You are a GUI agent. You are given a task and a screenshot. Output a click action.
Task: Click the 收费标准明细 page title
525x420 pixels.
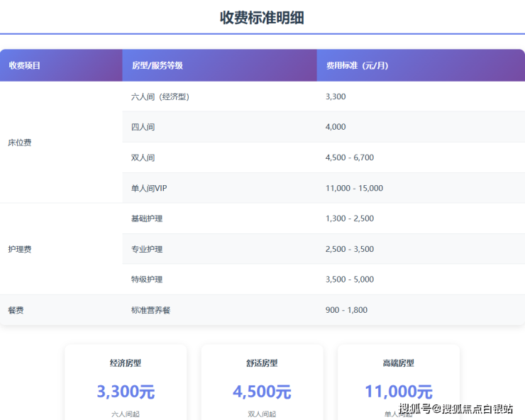pyautogui.click(x=262, y=18)
